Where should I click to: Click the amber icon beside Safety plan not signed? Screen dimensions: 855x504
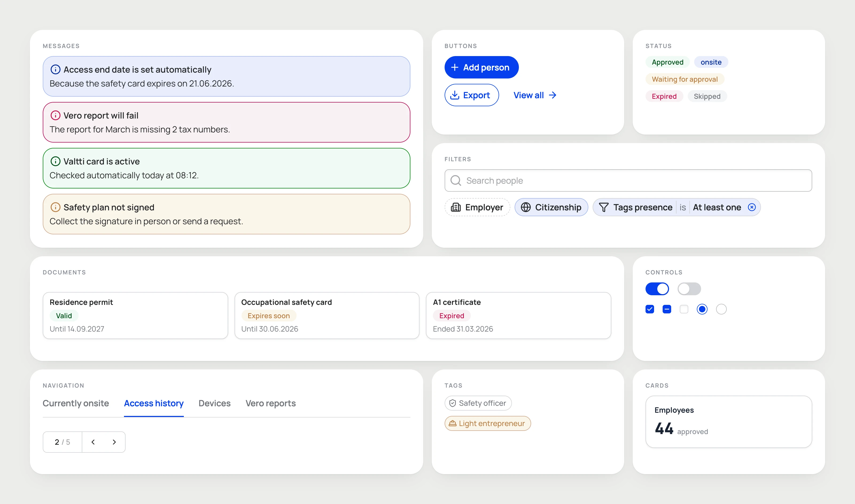point(55,207)
